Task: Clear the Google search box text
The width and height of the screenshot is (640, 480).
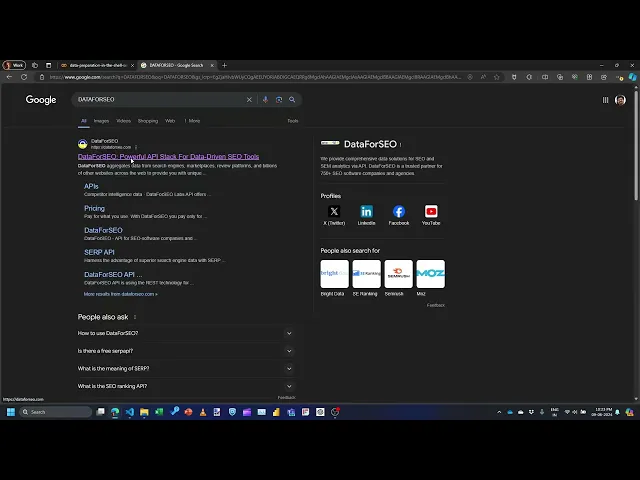Action: click(x=249, y=100)
